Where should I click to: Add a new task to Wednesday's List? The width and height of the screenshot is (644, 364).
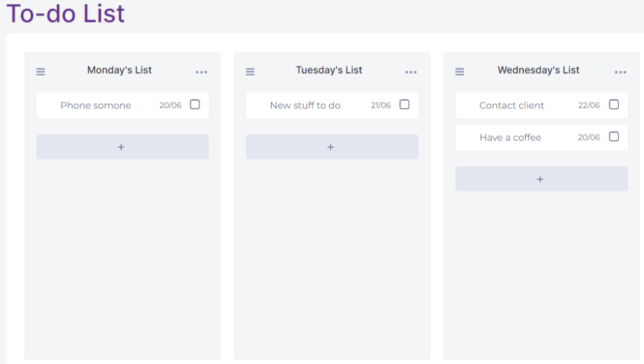(x=541, y=179)
